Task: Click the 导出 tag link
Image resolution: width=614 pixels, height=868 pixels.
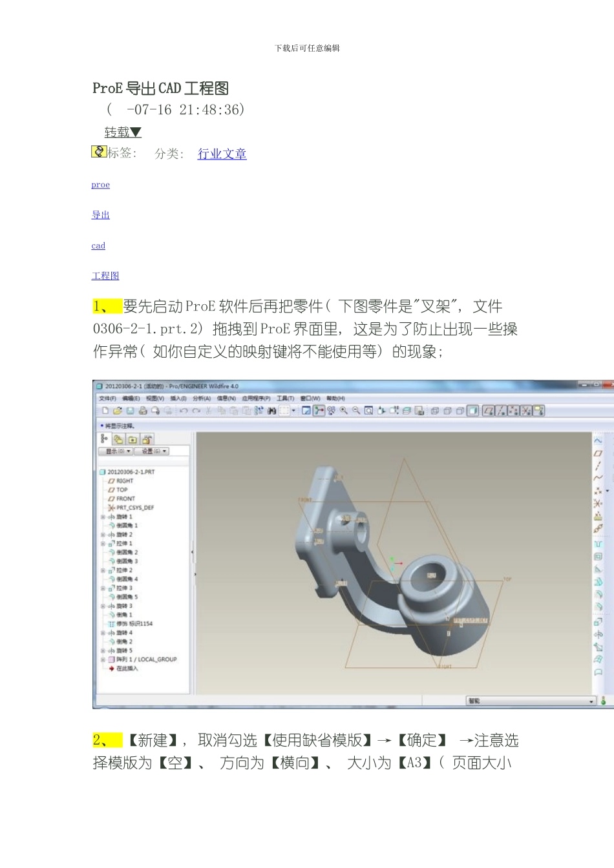Action: (x=101, y=215)
